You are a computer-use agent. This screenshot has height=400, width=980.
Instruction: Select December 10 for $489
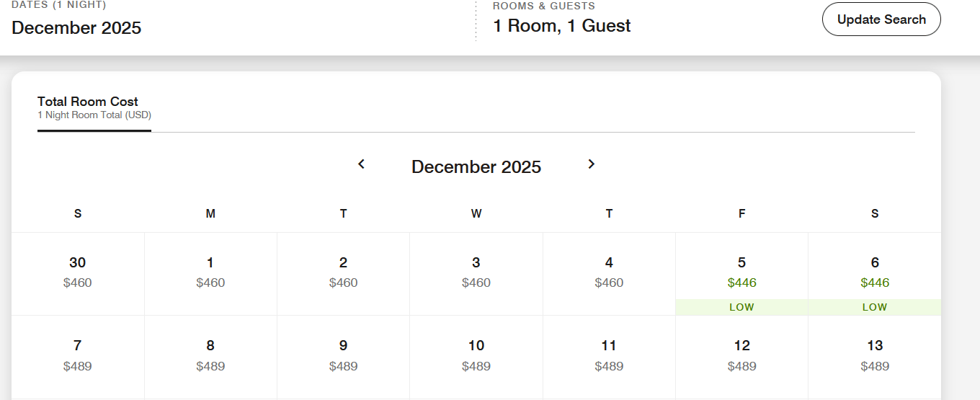tap(476, 355)
